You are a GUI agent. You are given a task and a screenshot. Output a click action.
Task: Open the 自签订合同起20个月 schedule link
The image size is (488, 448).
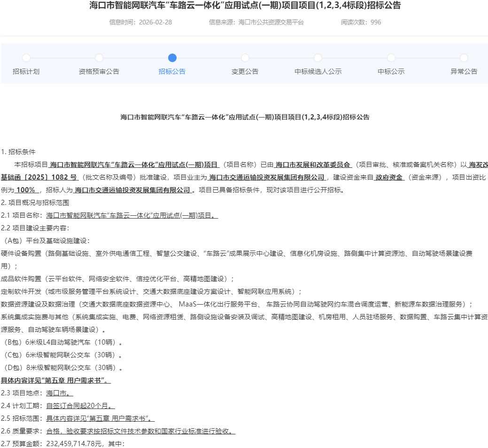pyautogui.click(x=80, y=406)
